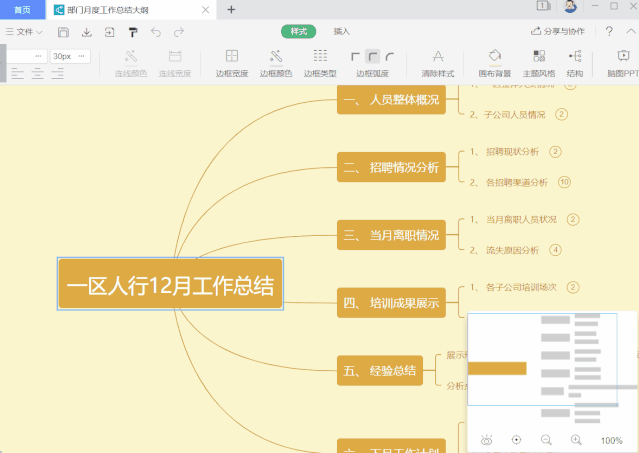Open the 文件 file menu dropdown
Image resolution: width=639 pixels, height=453 pixels.
(24, 32)
